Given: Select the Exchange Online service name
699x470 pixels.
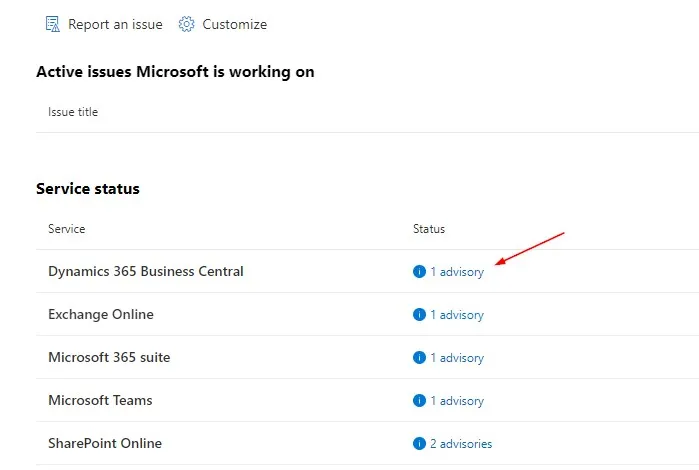Looking at the screenshot, I should click(x=101, y=314).
